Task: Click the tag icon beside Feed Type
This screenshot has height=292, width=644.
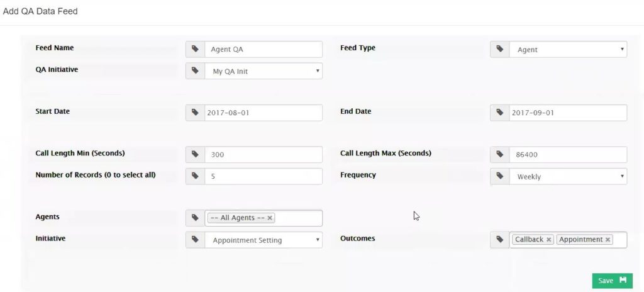Action: (x=500, y=49)
